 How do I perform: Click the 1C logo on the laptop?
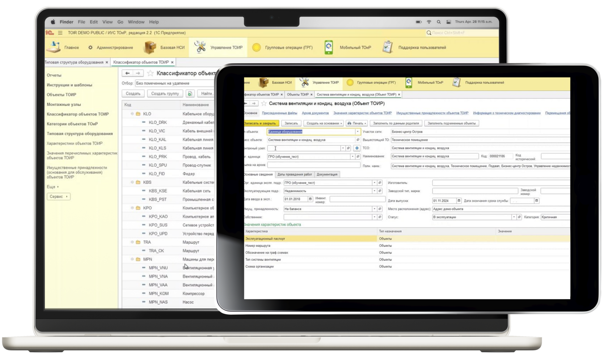[x=50, y=33]
